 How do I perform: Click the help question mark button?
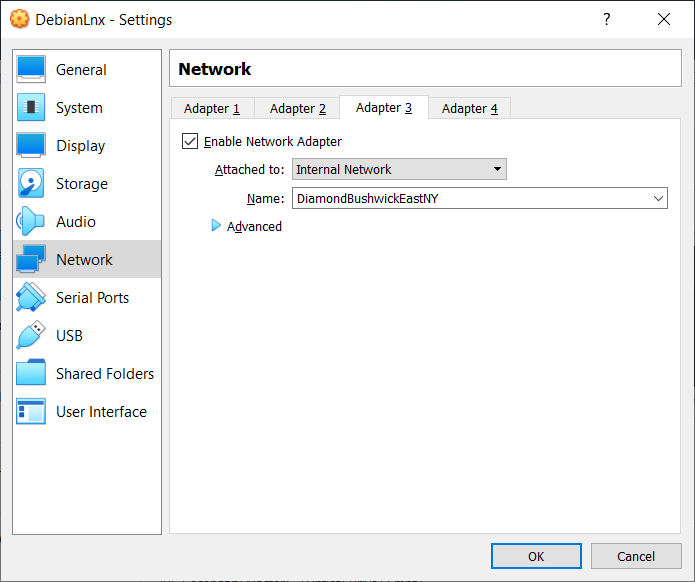coord(607,19)
